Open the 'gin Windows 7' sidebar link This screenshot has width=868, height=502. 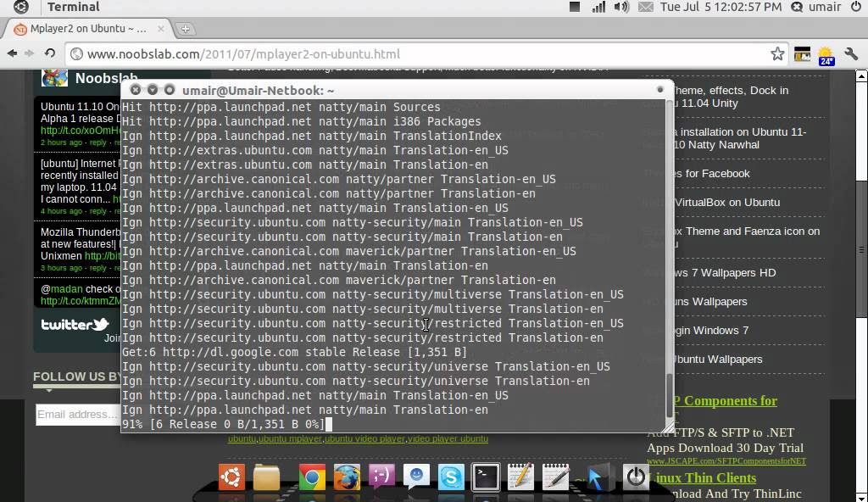click(711, 330)
